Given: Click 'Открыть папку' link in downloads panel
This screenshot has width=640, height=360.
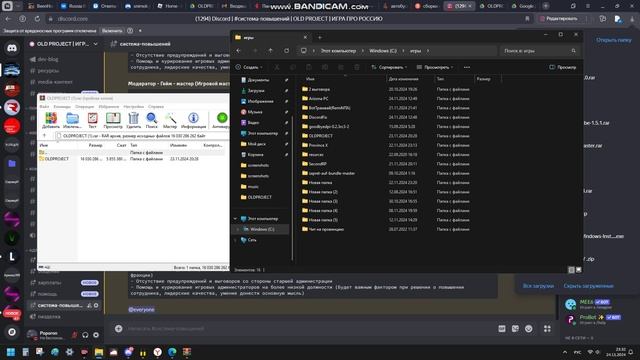Looking at the screenshot, I should [613, 40].
